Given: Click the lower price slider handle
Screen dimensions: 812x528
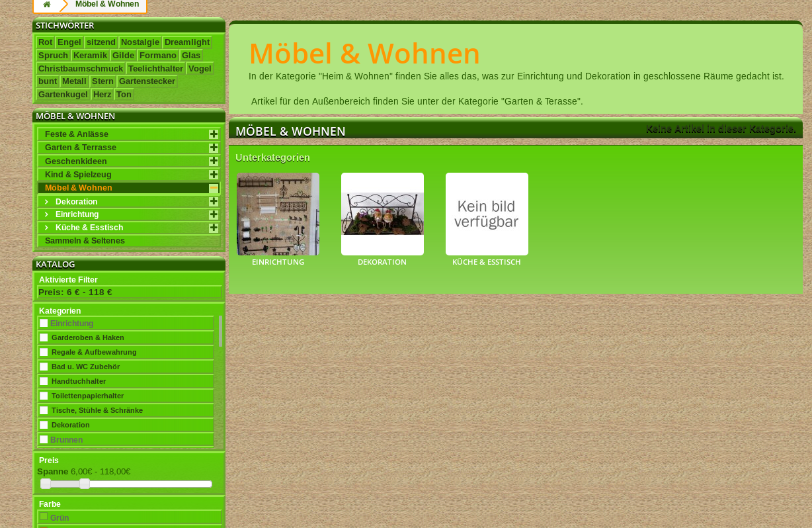Looking at the screenshot, I should [46, 484].
